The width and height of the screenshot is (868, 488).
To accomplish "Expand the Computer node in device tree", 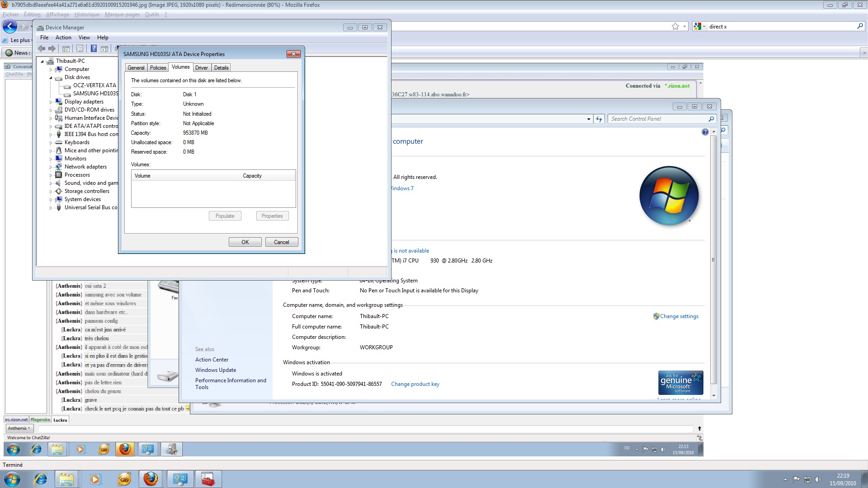I will click(x=51, y=70).
